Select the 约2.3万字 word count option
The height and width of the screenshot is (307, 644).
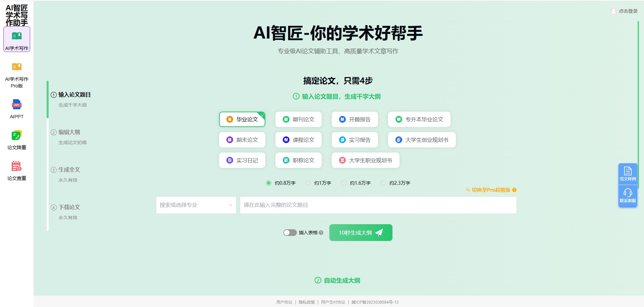[383, 183]
